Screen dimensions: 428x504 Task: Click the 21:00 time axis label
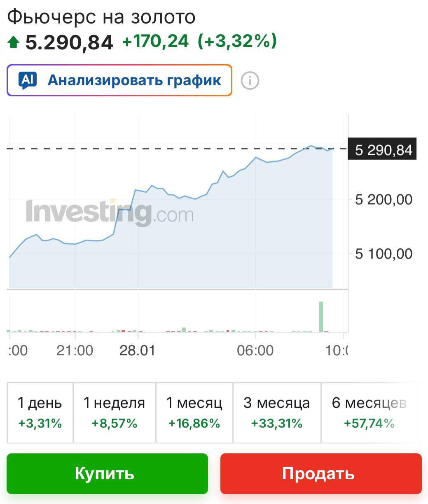pyautogui.click(x=75, y=350)
